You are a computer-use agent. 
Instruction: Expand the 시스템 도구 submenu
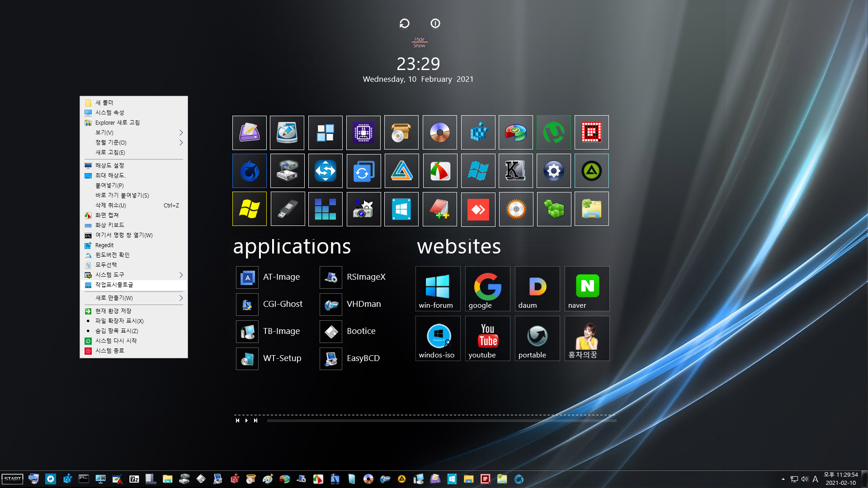(x=134, y=275)
